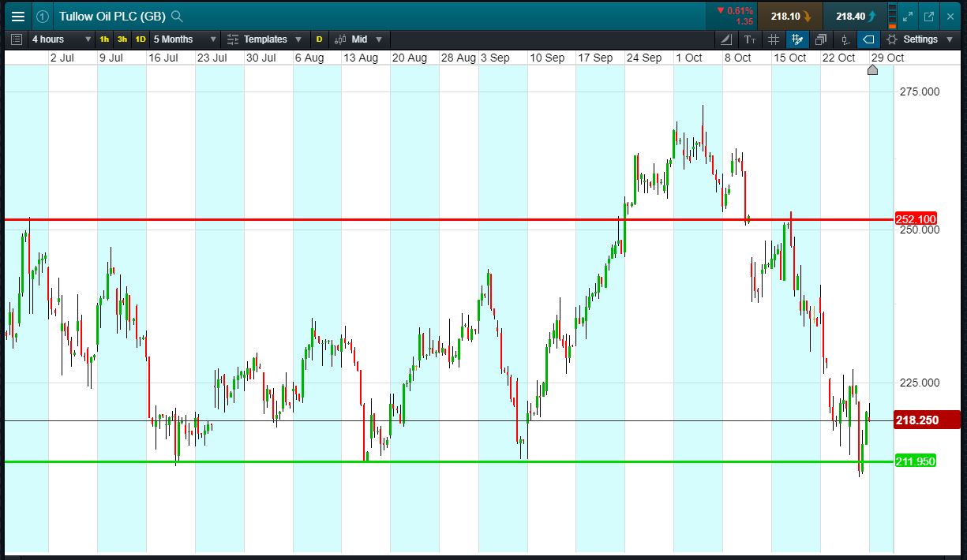Toggle the highlighted grid-with-pencil tool
Viewport: 967px width, 560px height.
point(797,39)
